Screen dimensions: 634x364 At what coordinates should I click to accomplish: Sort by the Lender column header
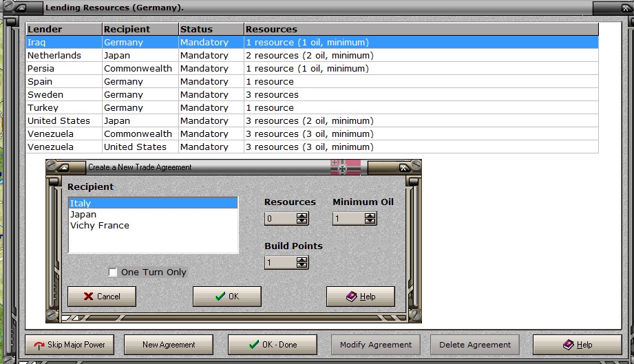click(64, 29)
